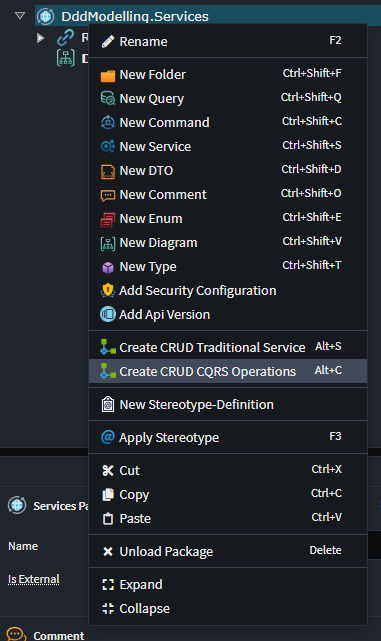Click the Services Package globe icon in properties
Screen dimensions: 381x641
click(x=17, y=505)
